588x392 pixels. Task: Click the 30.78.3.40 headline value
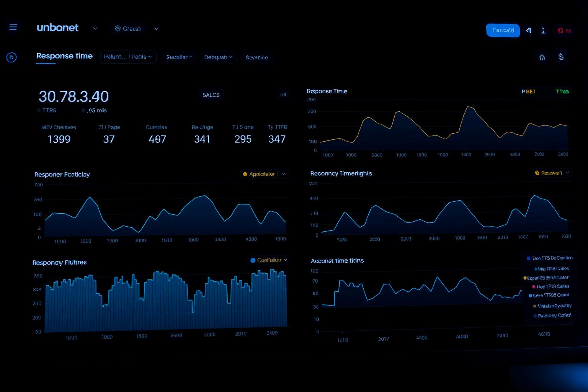[73, 96]
